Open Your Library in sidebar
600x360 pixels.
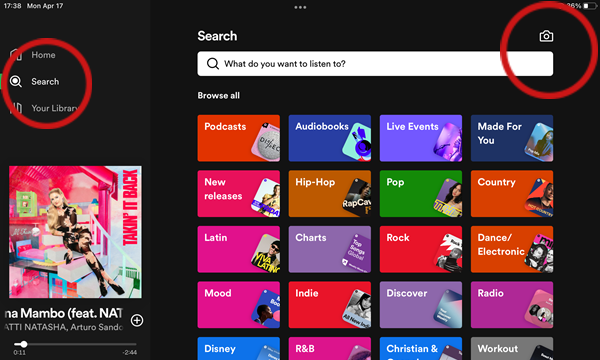(x=54, y=108)
